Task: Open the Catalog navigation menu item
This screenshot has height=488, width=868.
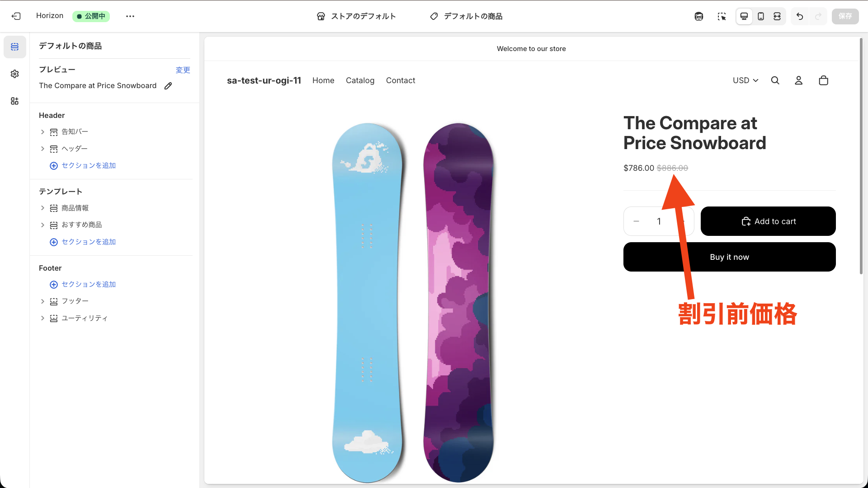Action: [x=360, y=80]
